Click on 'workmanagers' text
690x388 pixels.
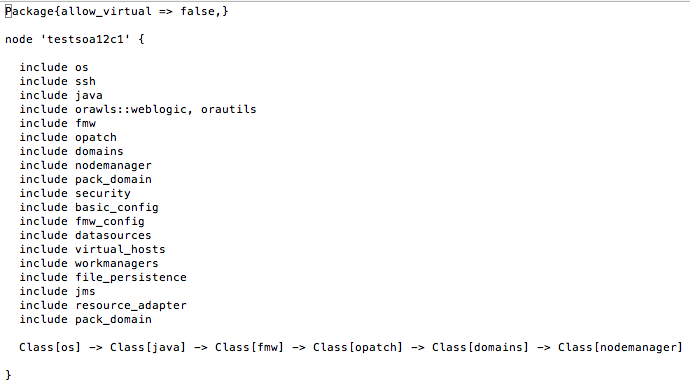coord(116,264)
